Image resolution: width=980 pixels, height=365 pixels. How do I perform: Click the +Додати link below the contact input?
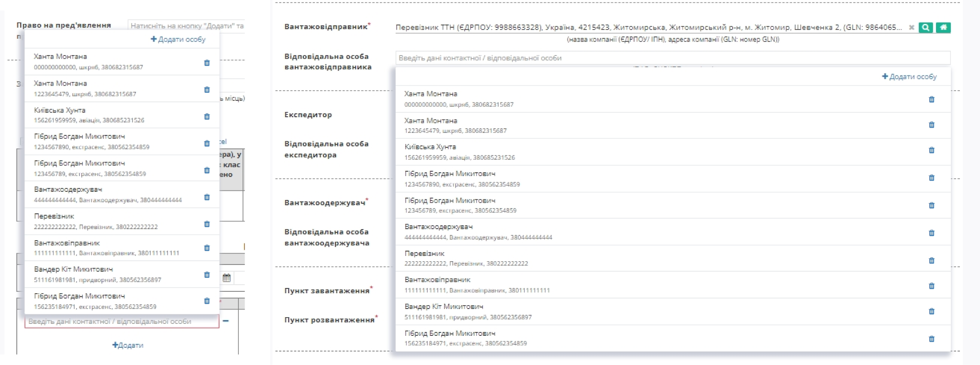coord(128,345)
